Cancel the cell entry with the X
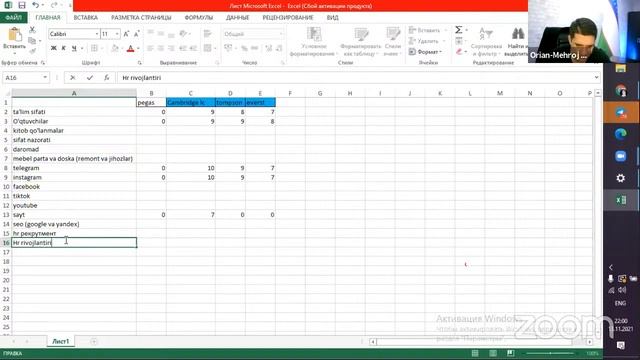 [72, 78]
